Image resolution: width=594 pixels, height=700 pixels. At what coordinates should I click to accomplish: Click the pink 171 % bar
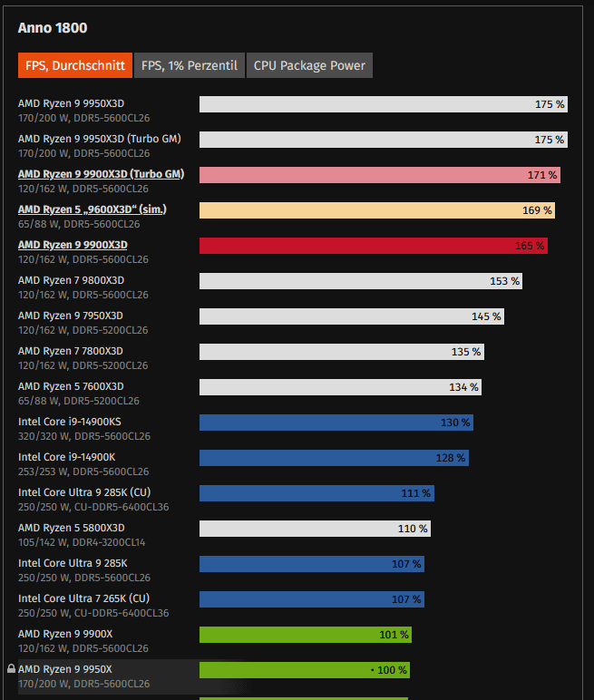[x=380, y=175]
